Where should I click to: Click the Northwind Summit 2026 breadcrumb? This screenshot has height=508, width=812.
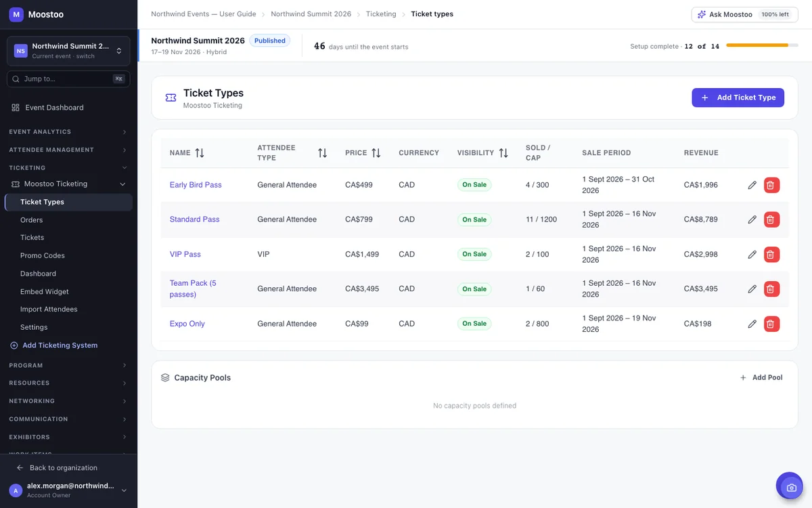311,14
